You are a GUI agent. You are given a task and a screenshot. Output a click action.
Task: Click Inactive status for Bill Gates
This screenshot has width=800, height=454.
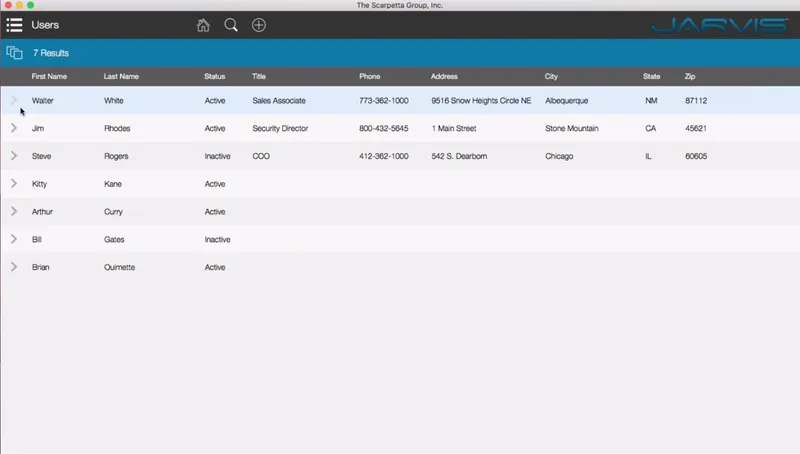[217, 239]
